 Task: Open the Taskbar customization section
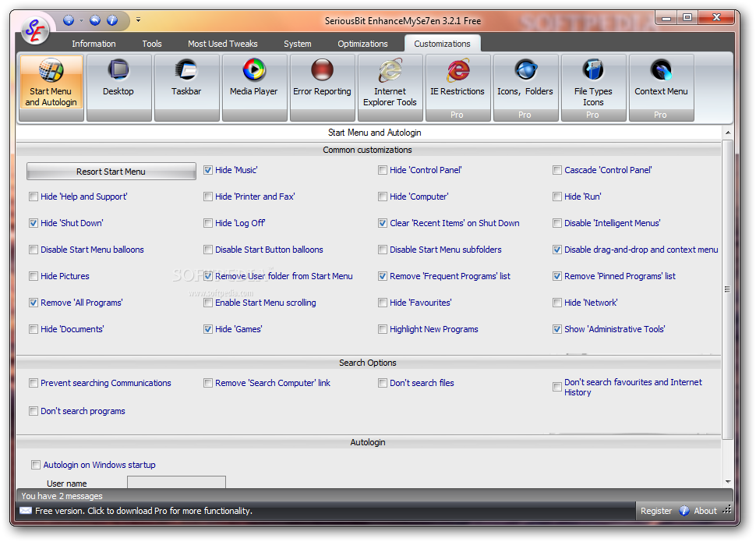pyautogui.click(x=186, y=87)
